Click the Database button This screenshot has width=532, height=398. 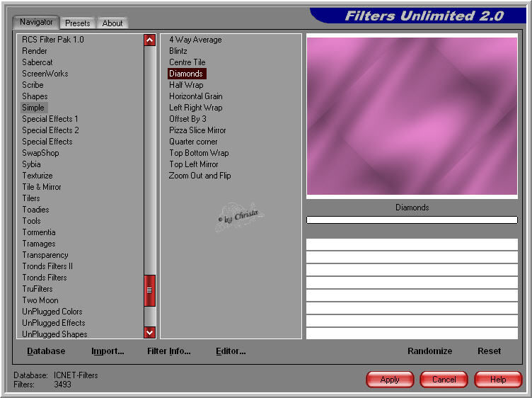(x=46, y=351)
